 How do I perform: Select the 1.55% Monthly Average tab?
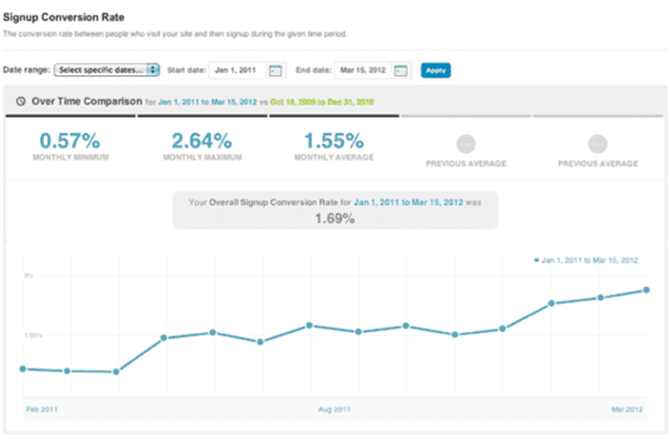coord(333,145)
